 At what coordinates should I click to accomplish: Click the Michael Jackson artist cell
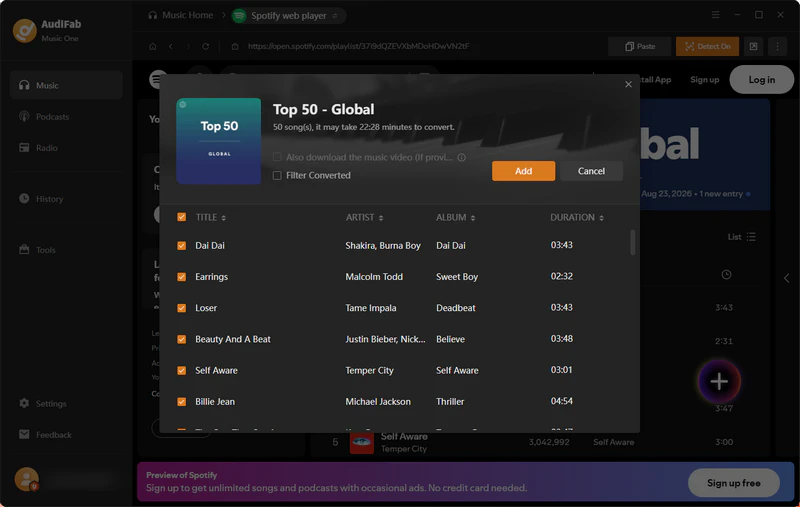[x=378, y=401]
